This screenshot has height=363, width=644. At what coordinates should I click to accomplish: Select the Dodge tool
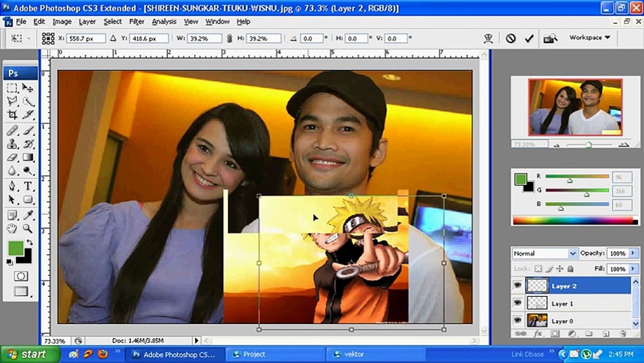[28, 171]
